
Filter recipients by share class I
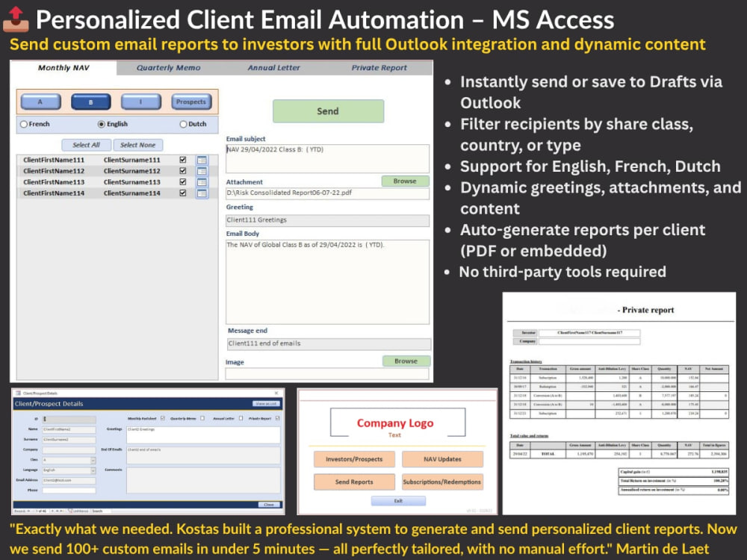(x=141, y=102)
